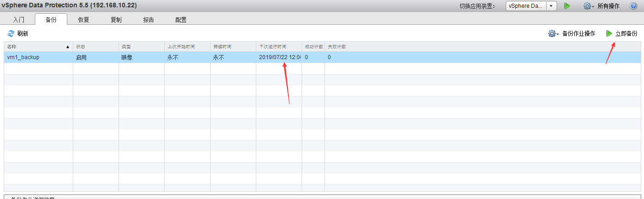Click the appliance dropdown arrow

coord(552,6)
